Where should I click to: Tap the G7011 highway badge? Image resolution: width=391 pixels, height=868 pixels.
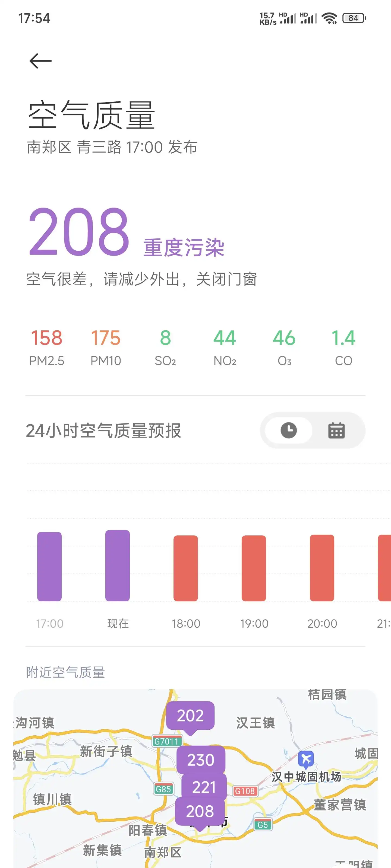[167, 741]
